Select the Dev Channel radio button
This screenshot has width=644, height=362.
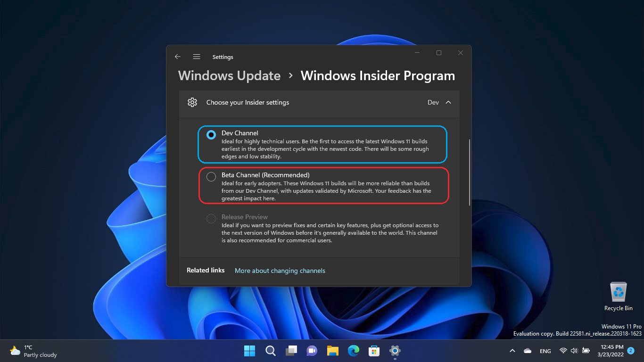point(211,135)
